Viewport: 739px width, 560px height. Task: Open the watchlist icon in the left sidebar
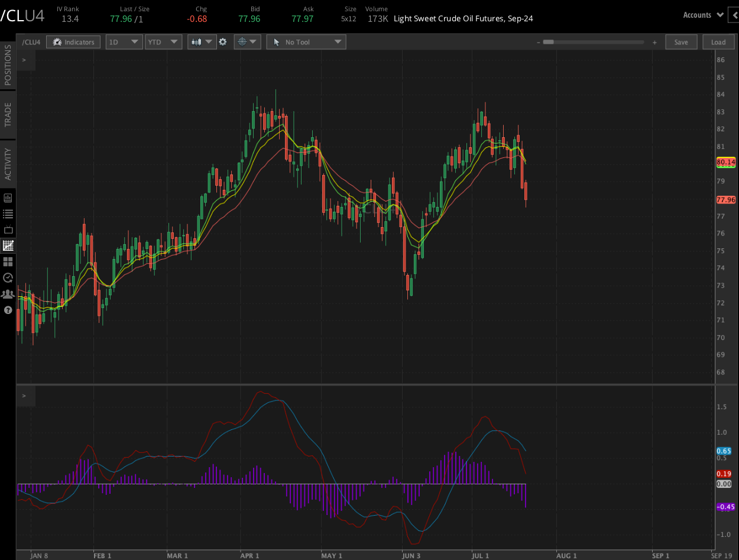point(8,214)
